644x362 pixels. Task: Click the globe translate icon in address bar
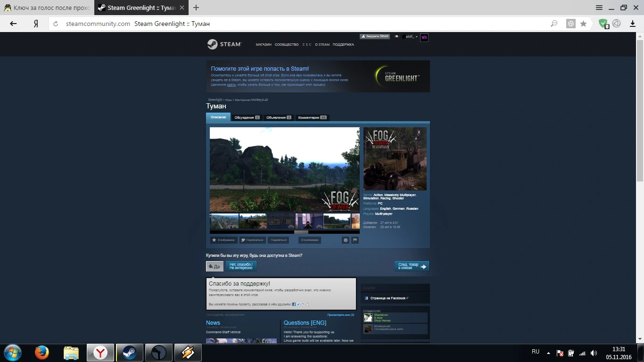pos(570,24)
